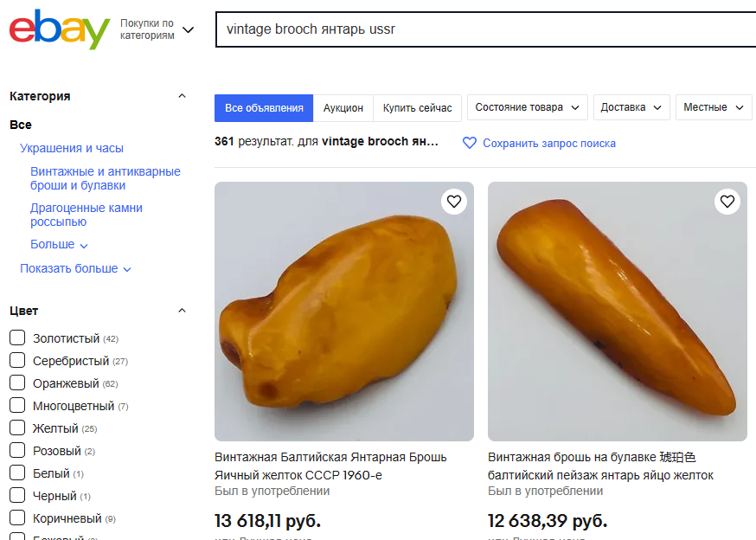Add second amber brooch to watchlist
Viewport: 756px width, 540px height.
coord(727,202)
